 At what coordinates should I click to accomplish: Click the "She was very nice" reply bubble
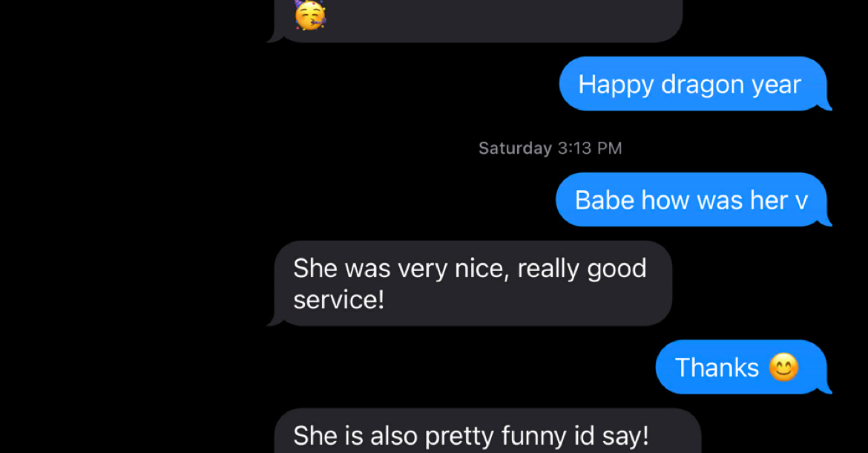(x=472, y=283)
